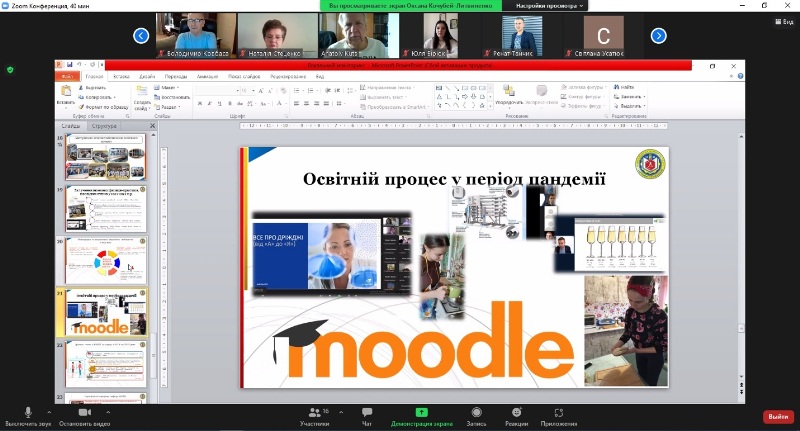Open the Chat panel
The image size is (800, 431).
(367, 416)
